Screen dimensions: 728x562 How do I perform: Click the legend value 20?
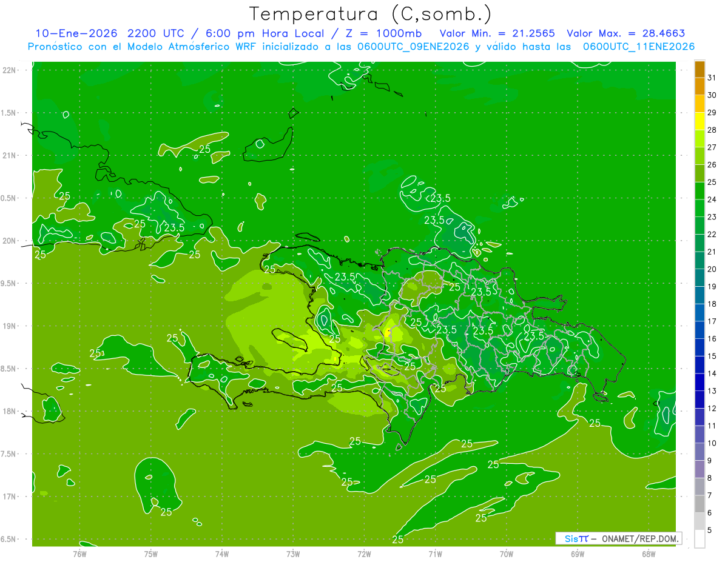(x=712, y=269)
